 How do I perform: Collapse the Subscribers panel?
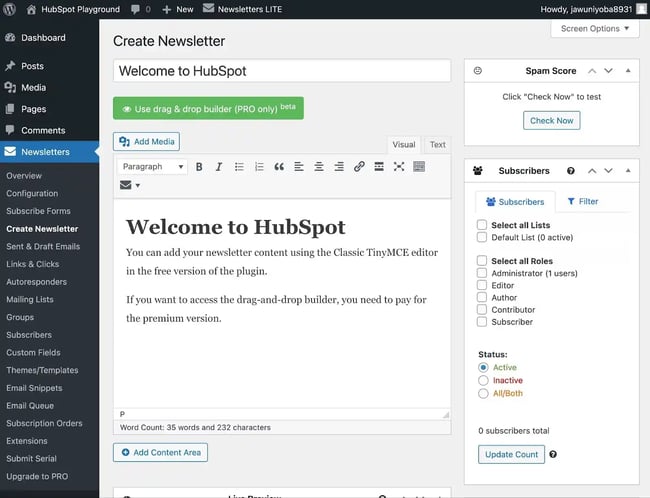[628, 171]
